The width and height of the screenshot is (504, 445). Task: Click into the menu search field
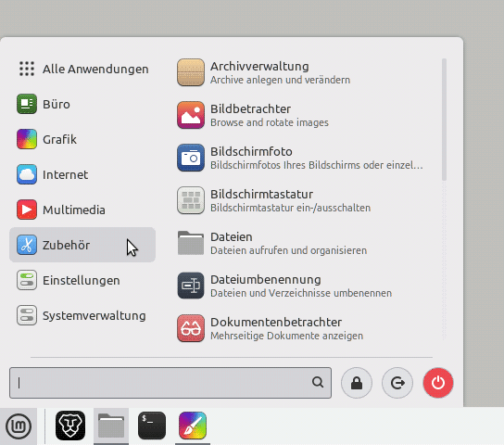(170, 383)
